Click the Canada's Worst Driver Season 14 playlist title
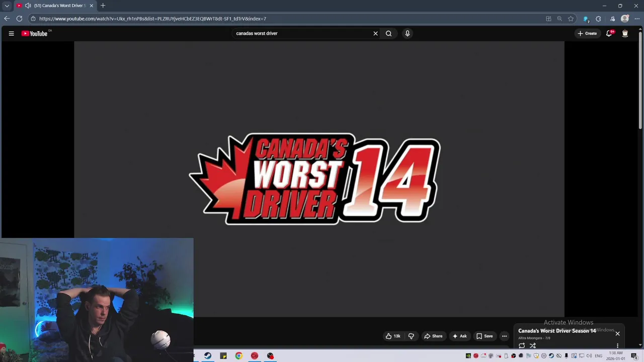The height and width of the screenshot is (362, 644). (x=557, y=331)
